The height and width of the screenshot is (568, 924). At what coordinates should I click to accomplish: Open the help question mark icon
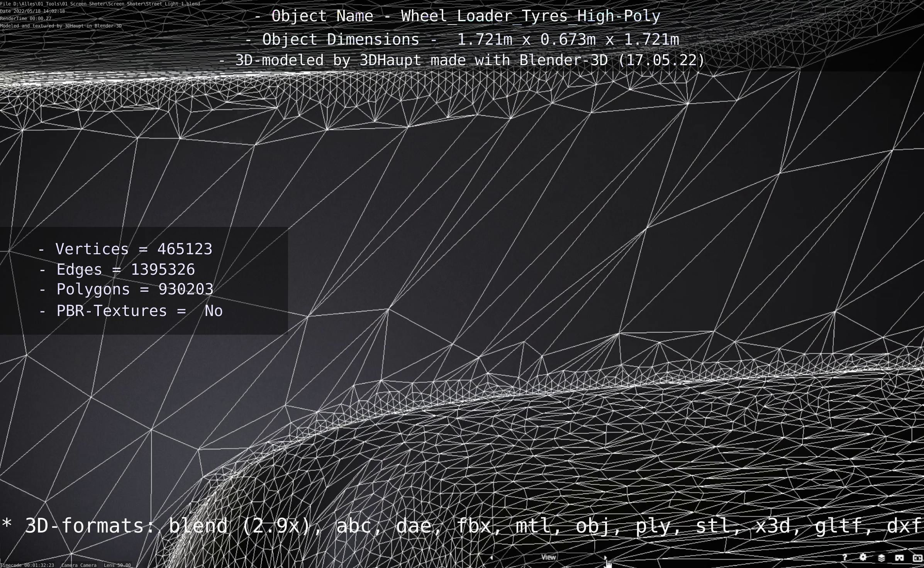(844, 557)
